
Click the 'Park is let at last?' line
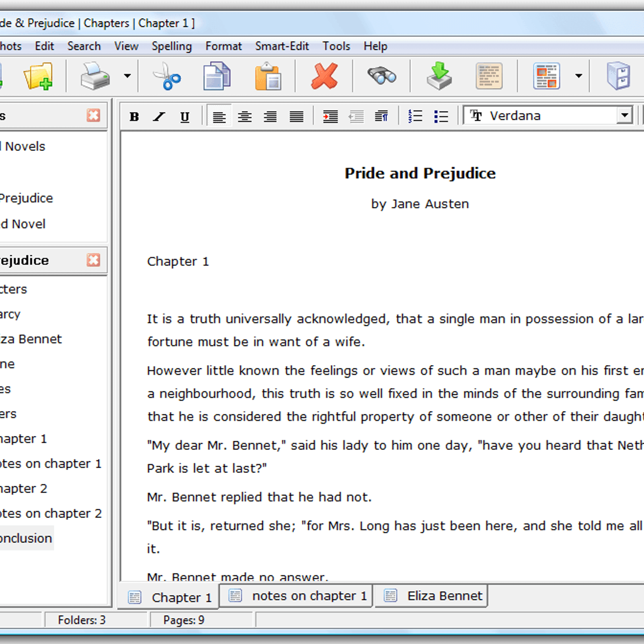pyautogui.click(x=207, y=469)
